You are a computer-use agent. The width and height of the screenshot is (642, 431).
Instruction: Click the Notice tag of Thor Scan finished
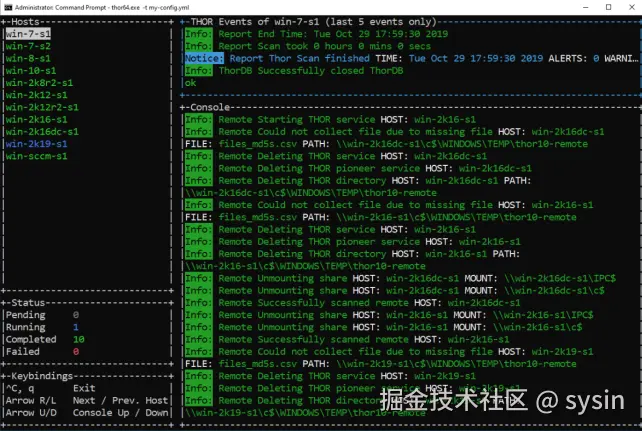pos(204,58)
